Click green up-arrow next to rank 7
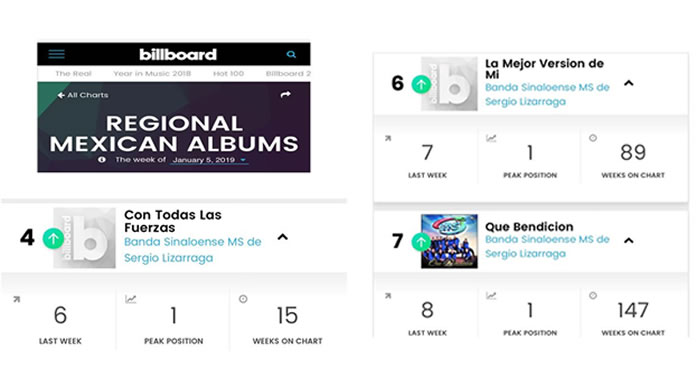 [421, 242]
